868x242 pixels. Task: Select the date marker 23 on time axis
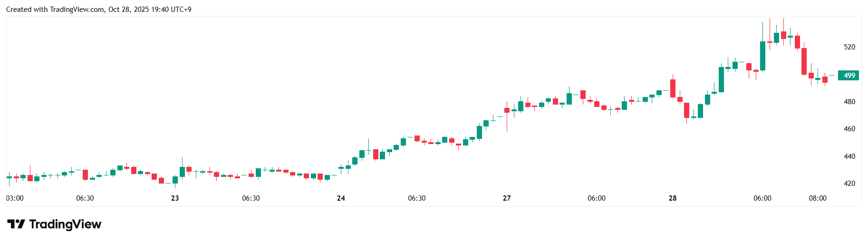pos(175,198)
